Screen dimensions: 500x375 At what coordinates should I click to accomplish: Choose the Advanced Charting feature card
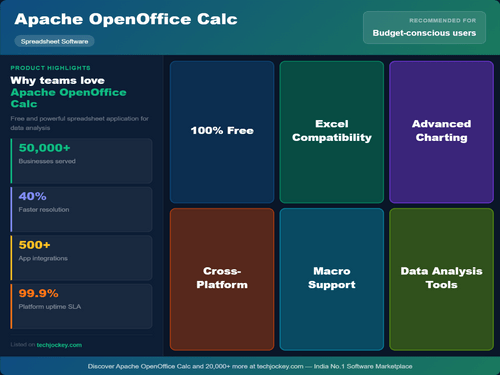(441, 132)
